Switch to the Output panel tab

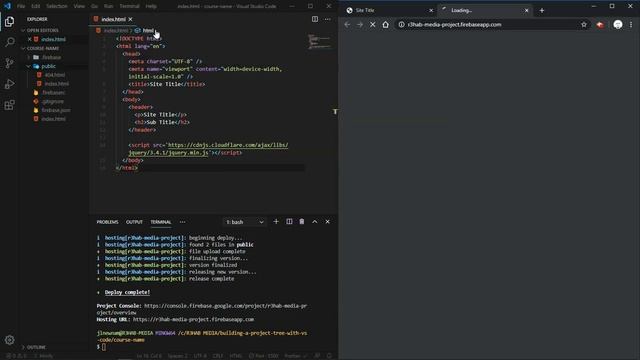134,222
